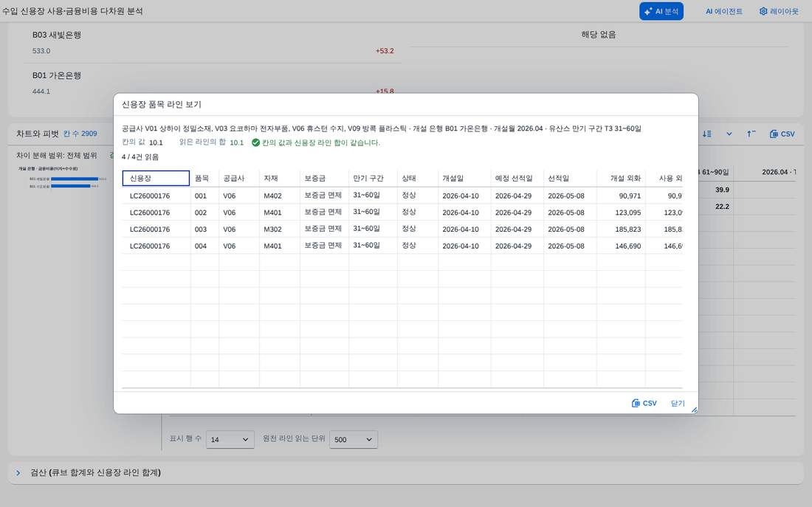
Task: Open the 원천 라인 읽는 단위 dropdown showing 500
Action: pyautogui.click(x=353, y=439)
